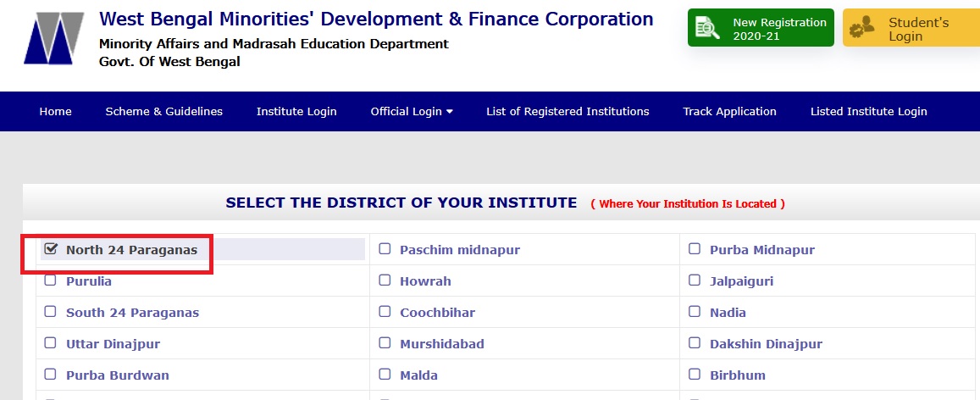
Task: Click the Student's Login users icon
Action: tap(862, 29)
